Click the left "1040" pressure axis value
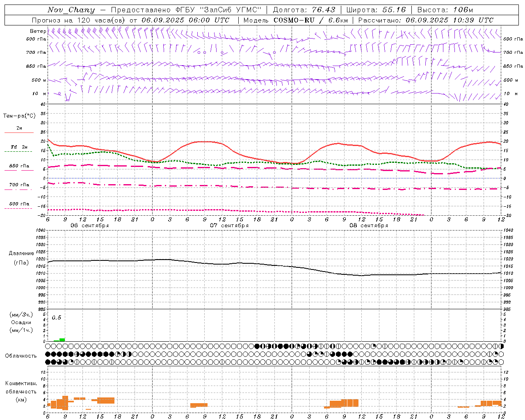This screenshot has height=420, width=525. 41,230
